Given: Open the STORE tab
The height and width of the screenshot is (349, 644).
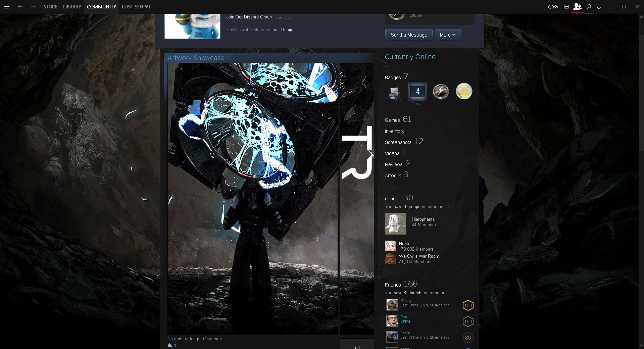Looking at the screenshot, I should (50, 7).
